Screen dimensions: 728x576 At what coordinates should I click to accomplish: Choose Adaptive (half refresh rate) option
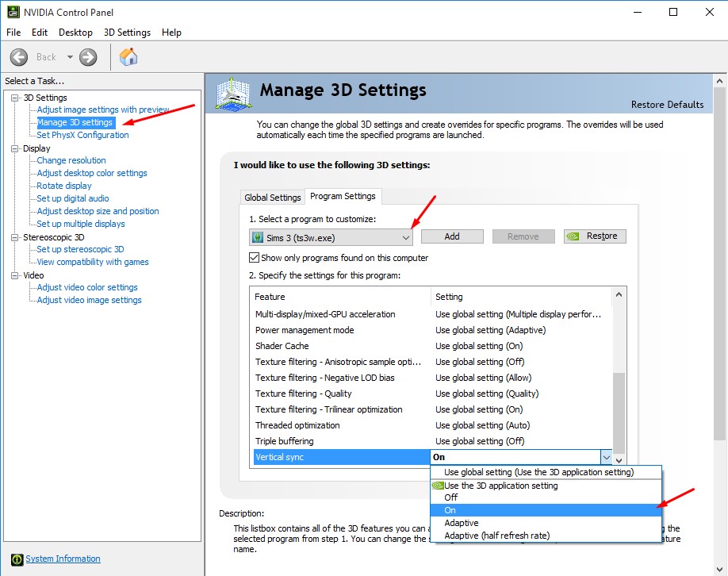tap(546, 536)
